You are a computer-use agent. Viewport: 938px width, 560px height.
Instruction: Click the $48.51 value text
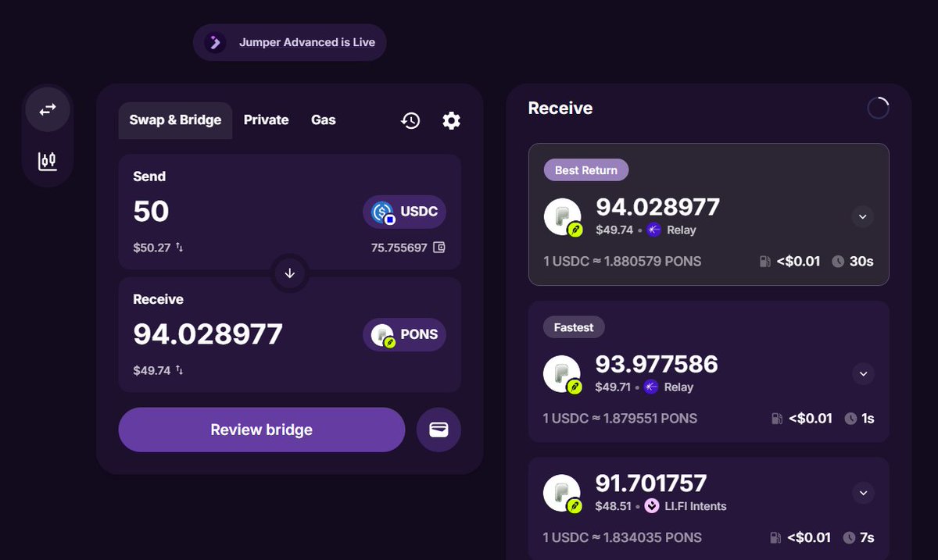[614, 506]
